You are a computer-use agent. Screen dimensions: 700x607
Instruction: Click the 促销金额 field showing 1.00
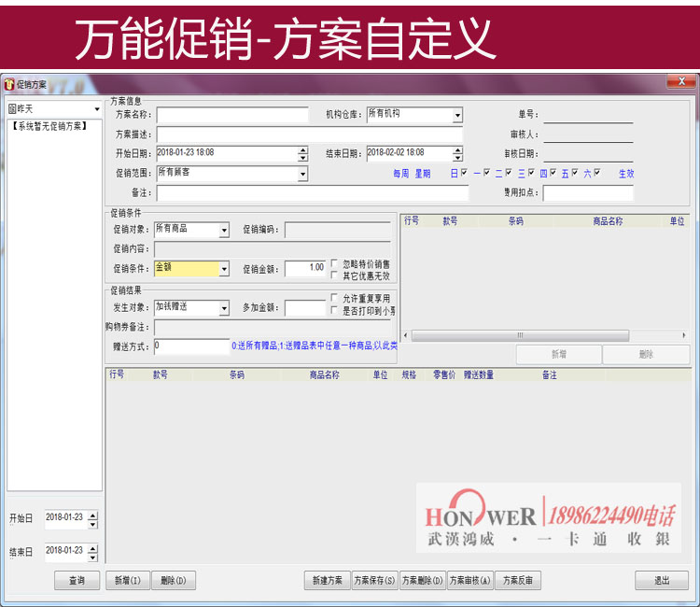[305, 268]
